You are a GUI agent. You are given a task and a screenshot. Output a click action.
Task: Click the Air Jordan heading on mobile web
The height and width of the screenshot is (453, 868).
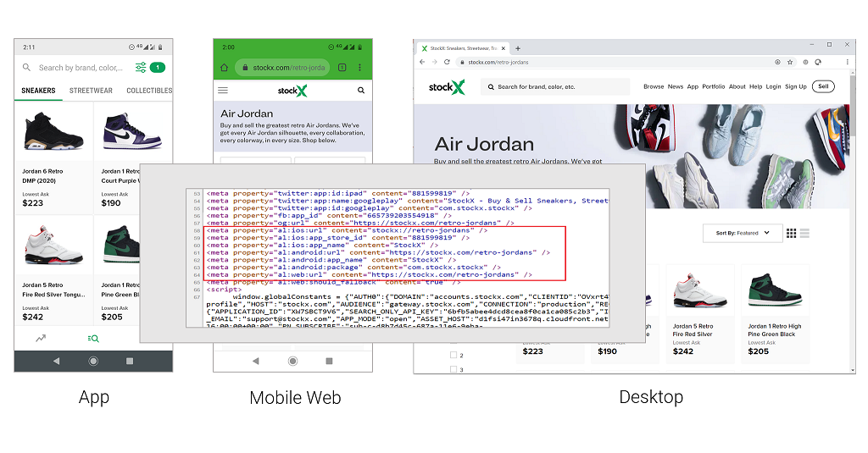247,113
